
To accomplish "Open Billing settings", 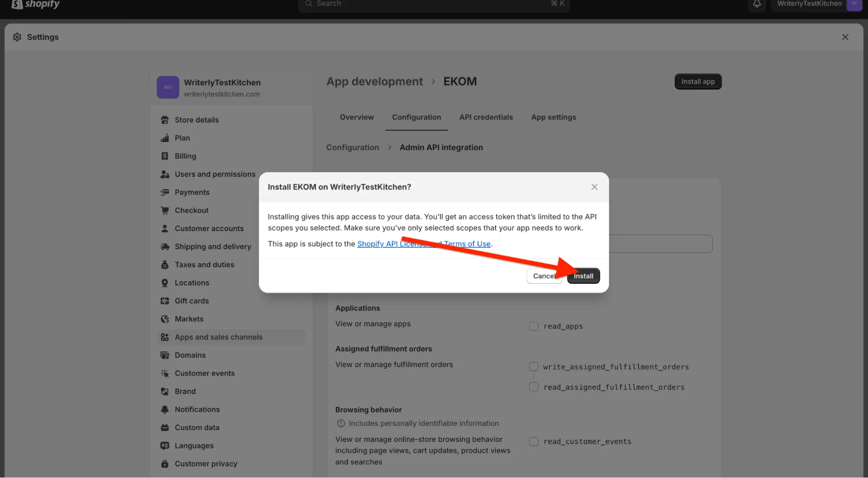I will tap(231, 156).
